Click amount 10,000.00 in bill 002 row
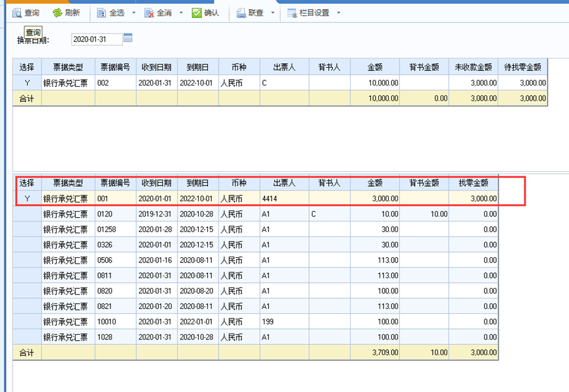569x392 pixels. click(375, 83)
